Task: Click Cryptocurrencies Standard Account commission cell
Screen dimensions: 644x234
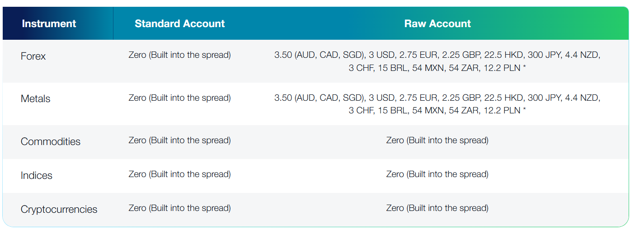Action: (x=179, y=208)
